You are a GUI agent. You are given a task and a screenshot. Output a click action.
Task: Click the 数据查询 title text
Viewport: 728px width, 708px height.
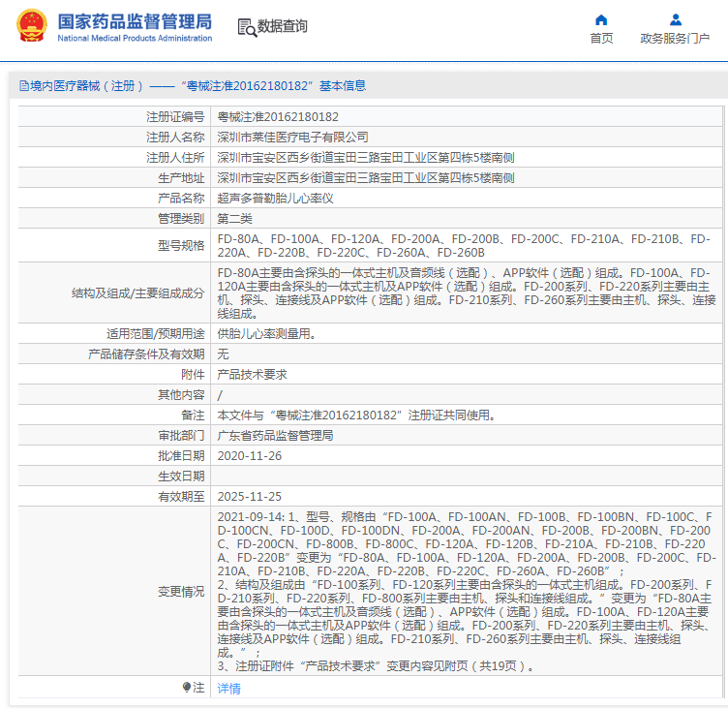283,26
